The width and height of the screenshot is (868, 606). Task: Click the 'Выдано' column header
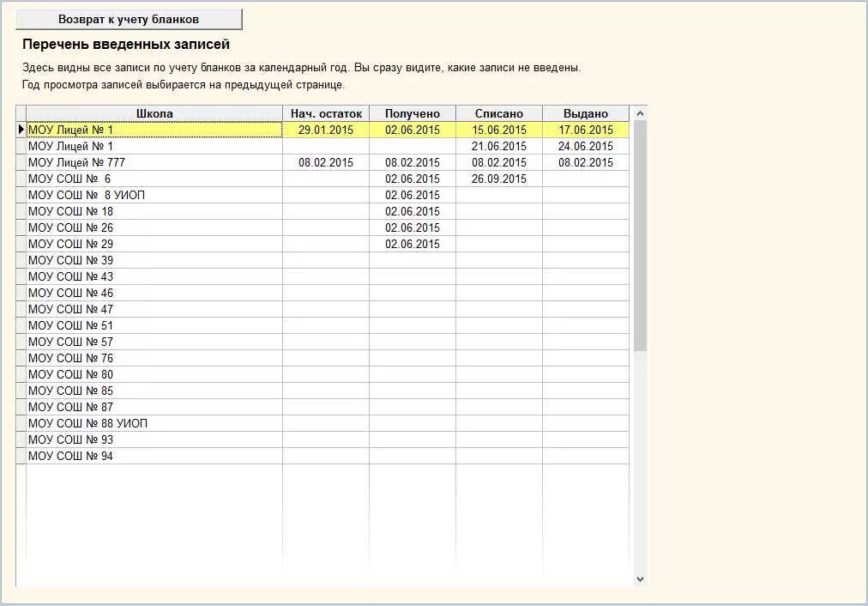pyautogui.click(x=586, y=113)
